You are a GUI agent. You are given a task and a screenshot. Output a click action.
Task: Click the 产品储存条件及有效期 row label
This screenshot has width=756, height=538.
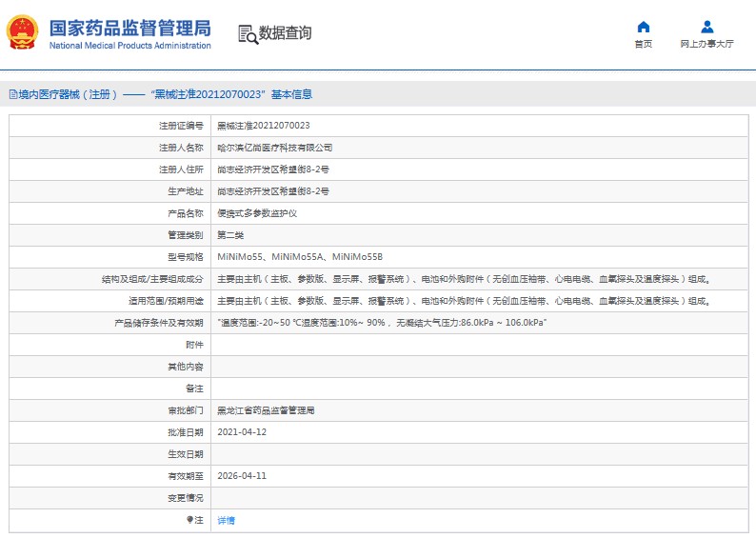pos(159,323)
